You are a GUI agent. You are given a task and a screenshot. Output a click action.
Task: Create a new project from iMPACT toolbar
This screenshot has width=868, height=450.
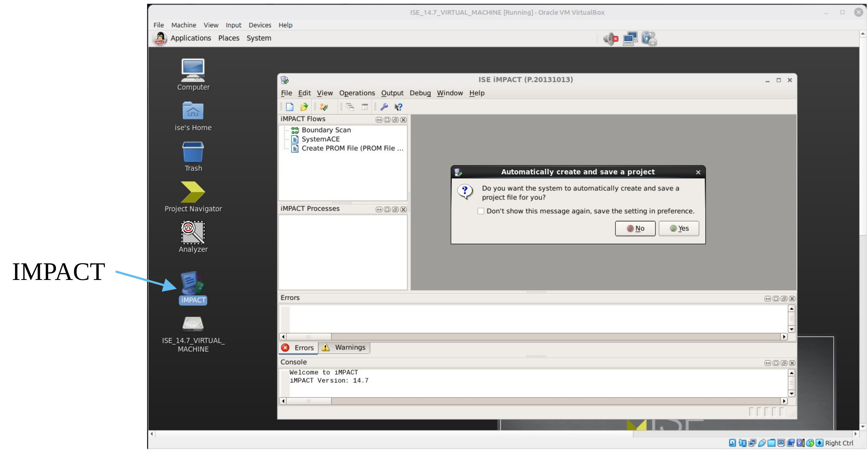click(x=289, y=107)
